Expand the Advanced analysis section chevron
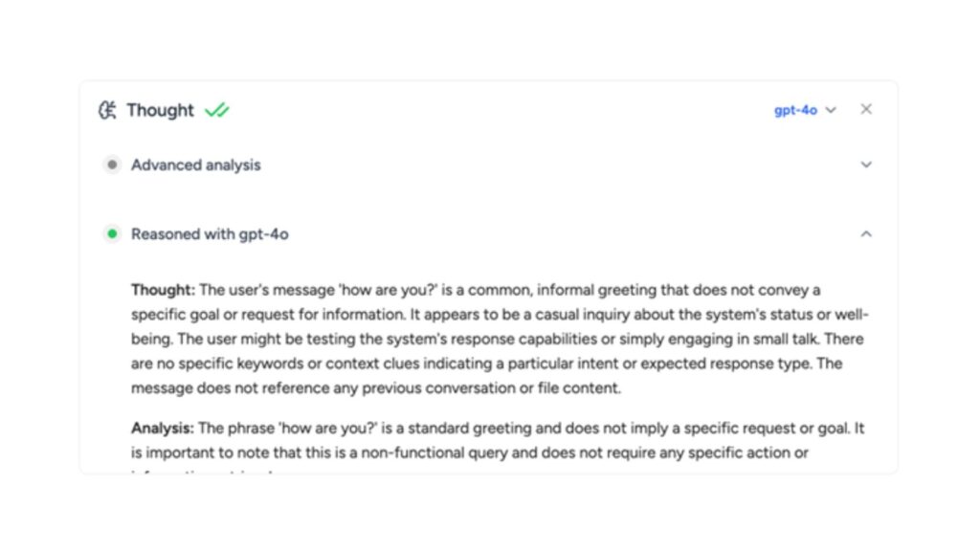Screen dimensions: 980x551 click(x=865, y=165)
